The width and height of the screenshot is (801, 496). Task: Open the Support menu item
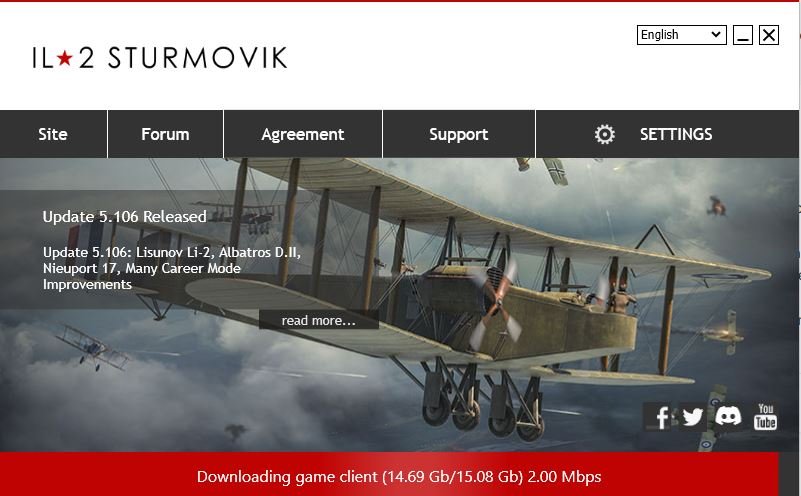click(x=459, y=134)
